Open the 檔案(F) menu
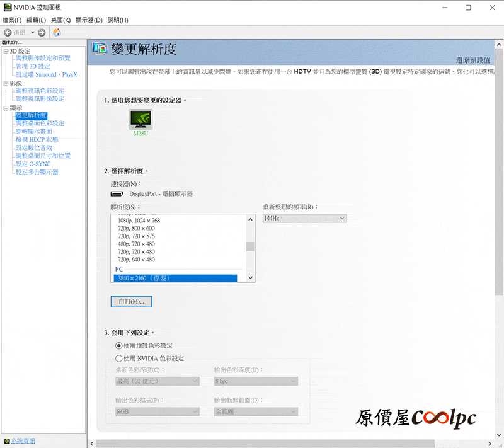 12,20
